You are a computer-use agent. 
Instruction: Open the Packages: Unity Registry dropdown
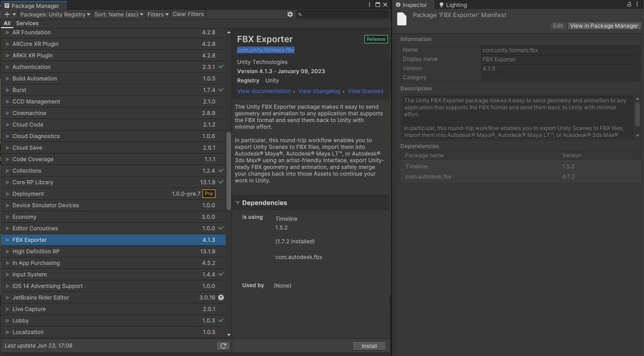pyautogui.click(x=55, y=14)
